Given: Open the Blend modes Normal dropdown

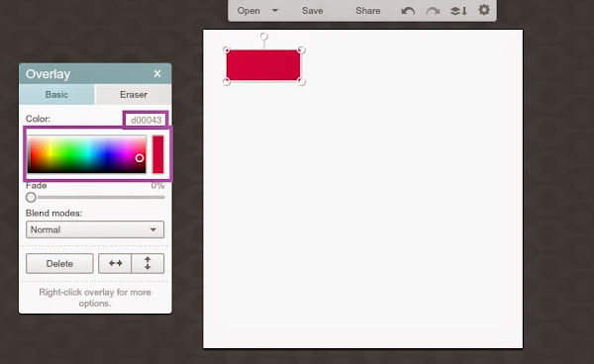Looking at the screenshot, I should tap(95, 229).
